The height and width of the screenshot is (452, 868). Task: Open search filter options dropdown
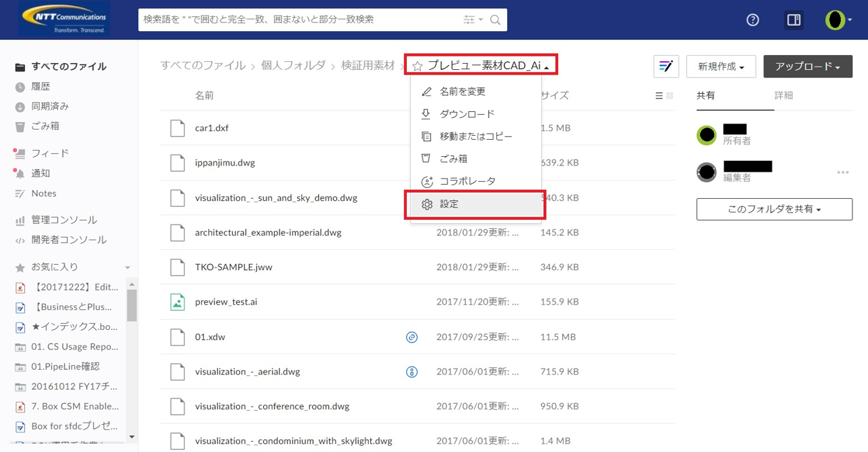click(x=473, y=20)
